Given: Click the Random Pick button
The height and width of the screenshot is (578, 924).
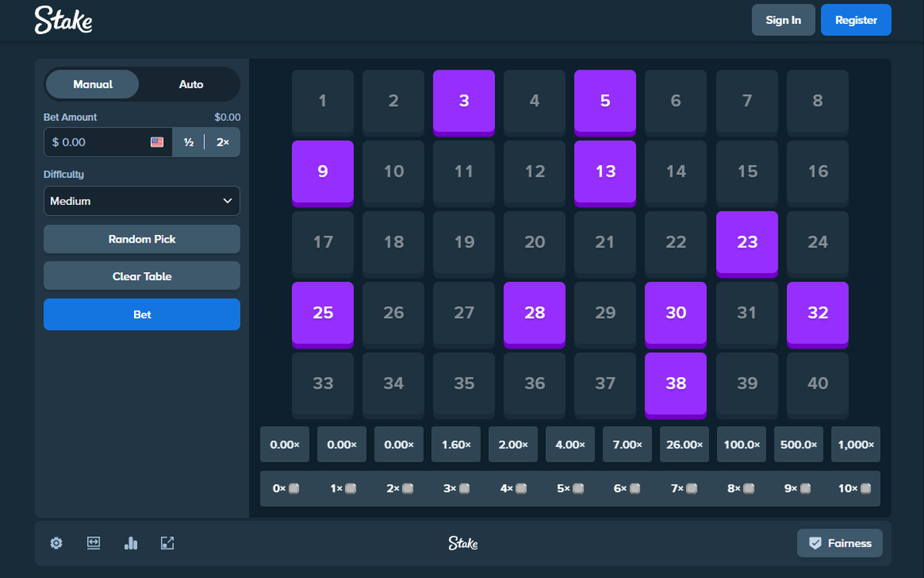Looking at the screenshot, I should [x=142, y=239].
